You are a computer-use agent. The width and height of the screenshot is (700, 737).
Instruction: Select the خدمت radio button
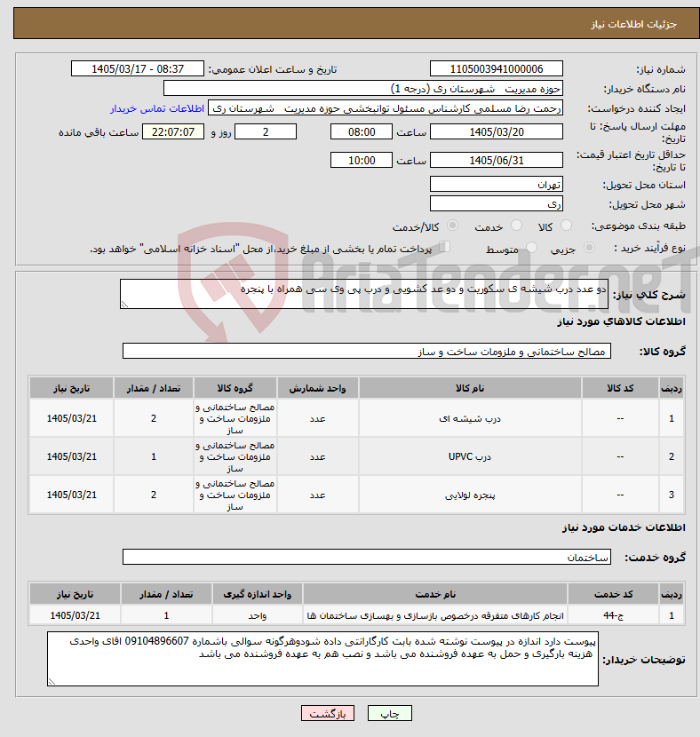click(516, 226)
